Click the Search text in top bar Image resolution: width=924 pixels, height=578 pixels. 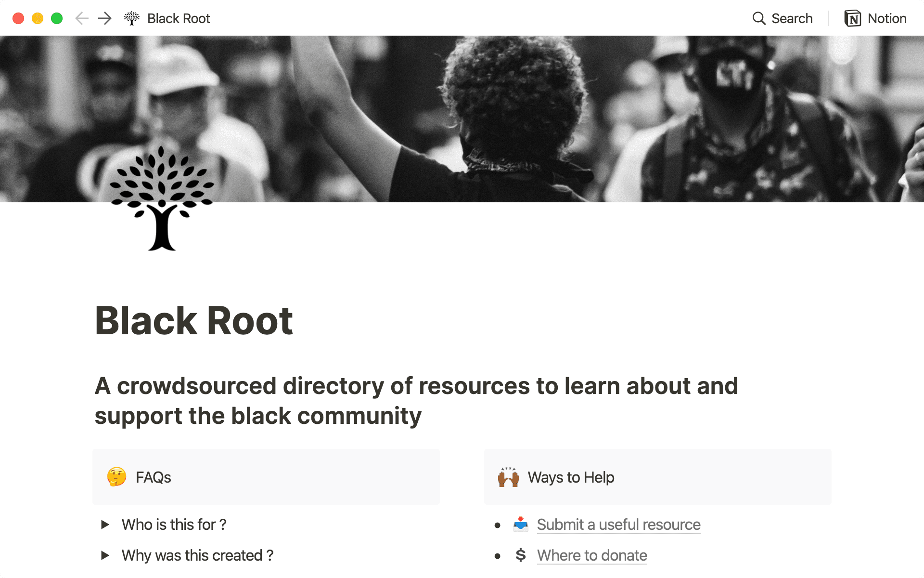pos(792,18)
